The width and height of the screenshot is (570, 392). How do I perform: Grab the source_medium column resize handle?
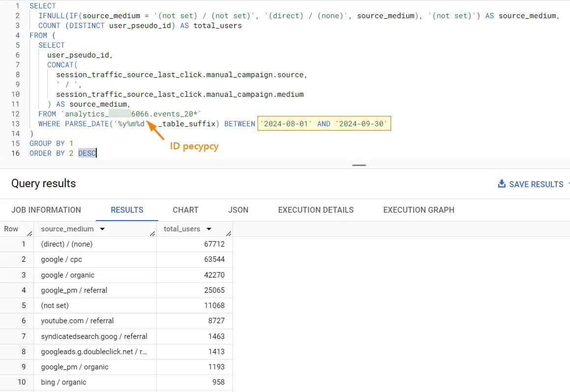pyautogui.click(x=153, y=234)
